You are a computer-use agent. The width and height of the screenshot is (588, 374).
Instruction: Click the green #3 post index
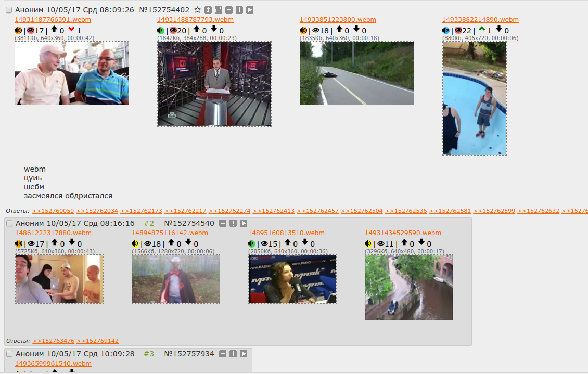click(x=149, y=354)
